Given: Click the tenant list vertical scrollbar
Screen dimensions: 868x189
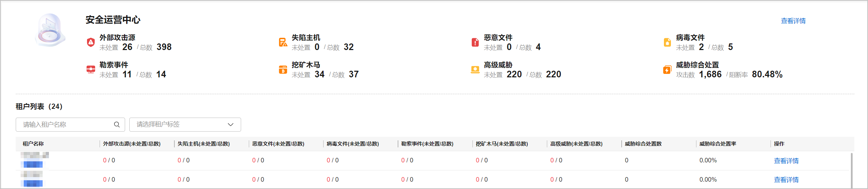Looking at the screenshot, I should tap(851, 170).
